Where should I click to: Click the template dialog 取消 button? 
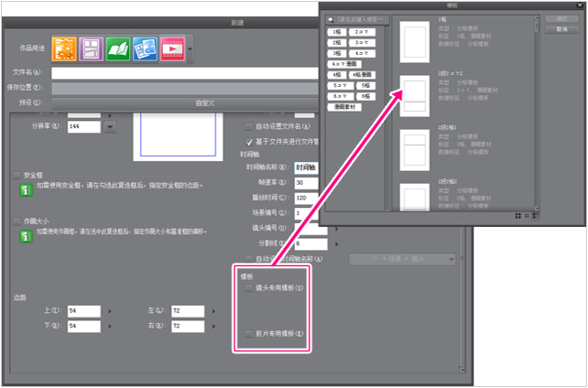[561, 29]
